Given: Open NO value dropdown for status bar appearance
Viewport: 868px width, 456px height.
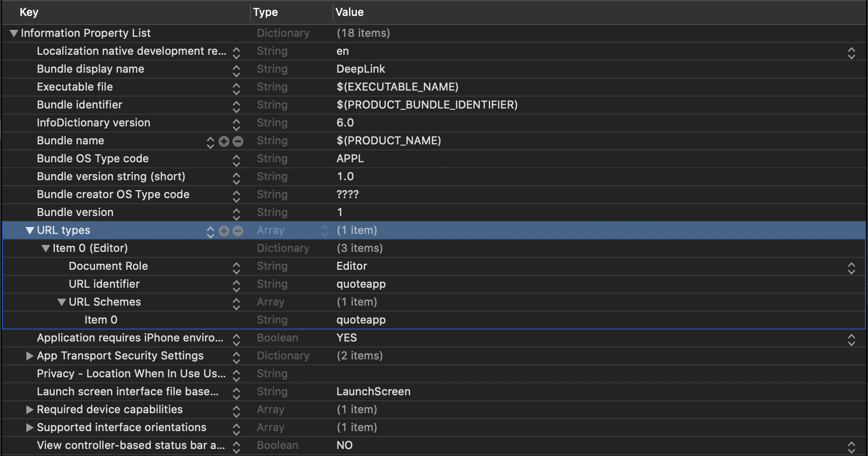Looking at the screenshot, I should (852, 447).
